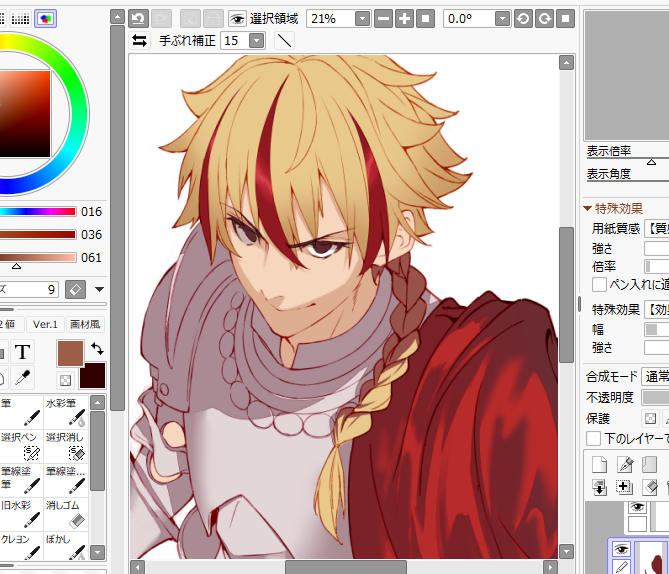Screen dimensions: 669x574
Task: Open the 特殊効果 effect dropdown below checkbox
Action: 657,309
